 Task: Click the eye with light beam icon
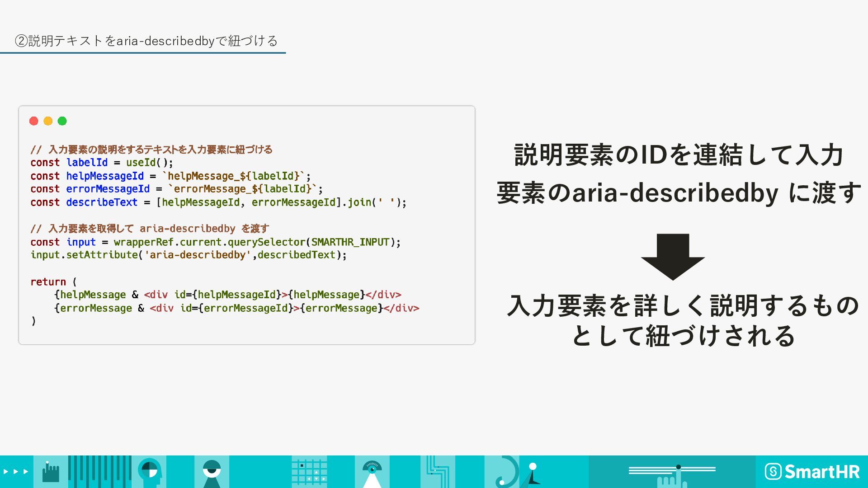pos(372,472)
